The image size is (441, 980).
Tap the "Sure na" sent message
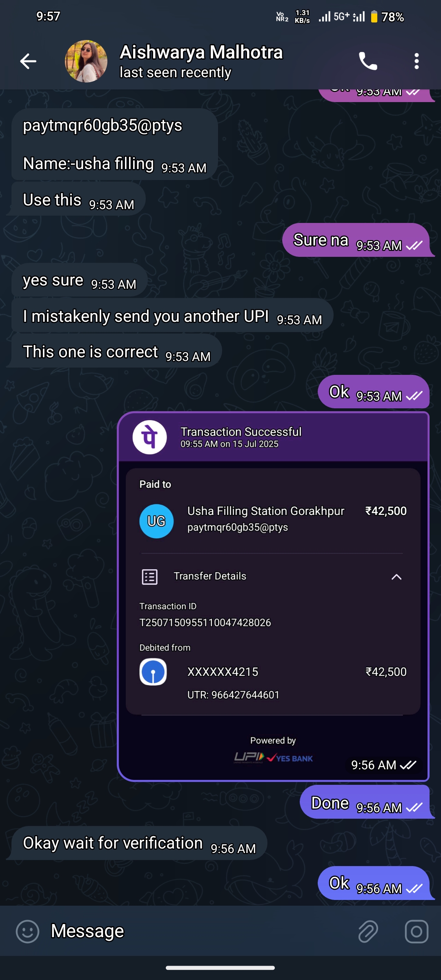[355, 241]
